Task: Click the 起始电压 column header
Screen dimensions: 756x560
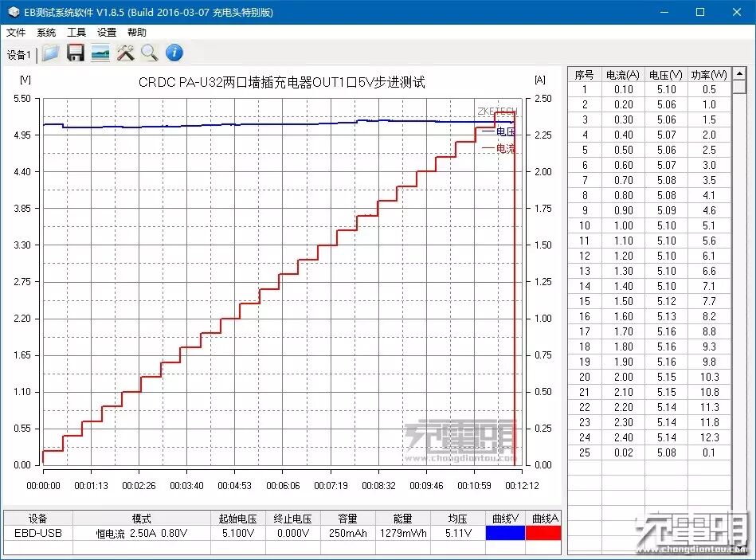Action: pyautogui.click(x=238, y=519)
